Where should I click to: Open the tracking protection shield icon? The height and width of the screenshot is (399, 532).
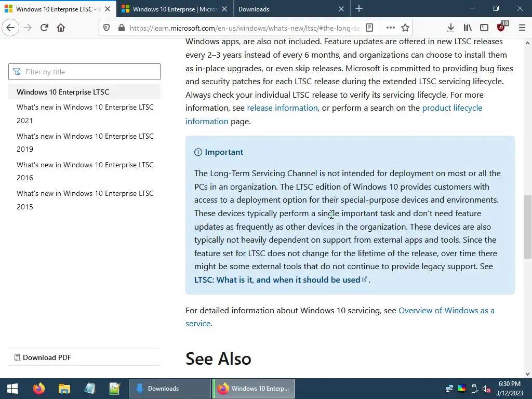(x=106, y=28)
